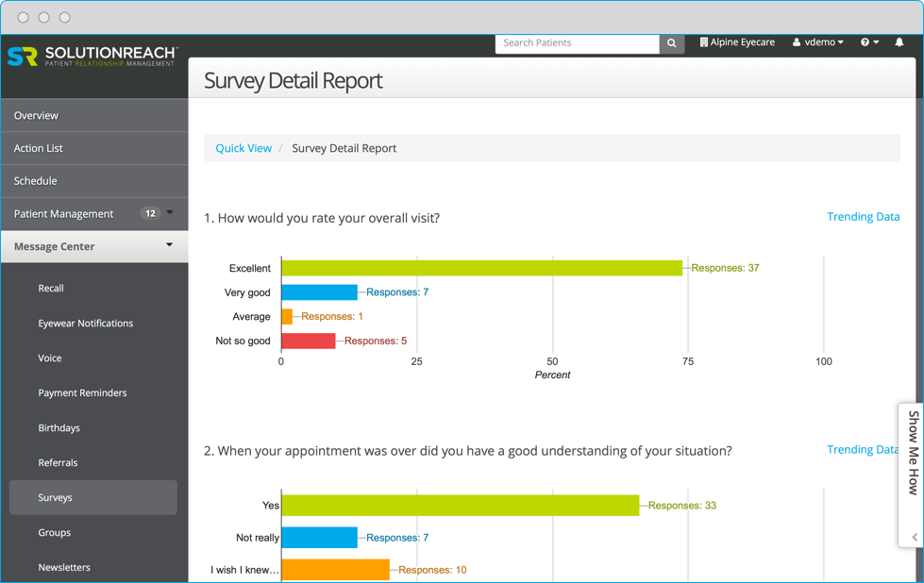
Task: View Trending Data for overall visit question
Action: [863, 216]
